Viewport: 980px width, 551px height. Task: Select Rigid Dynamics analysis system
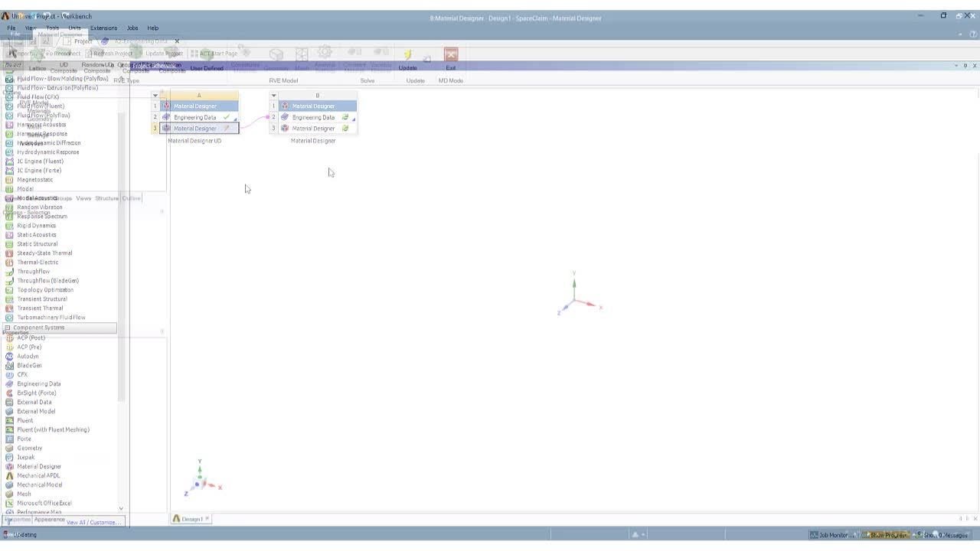pos(37,226)
